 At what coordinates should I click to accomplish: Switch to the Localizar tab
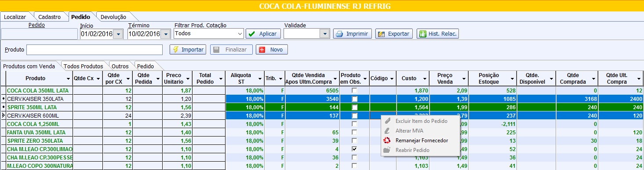(x=15, y=17)
